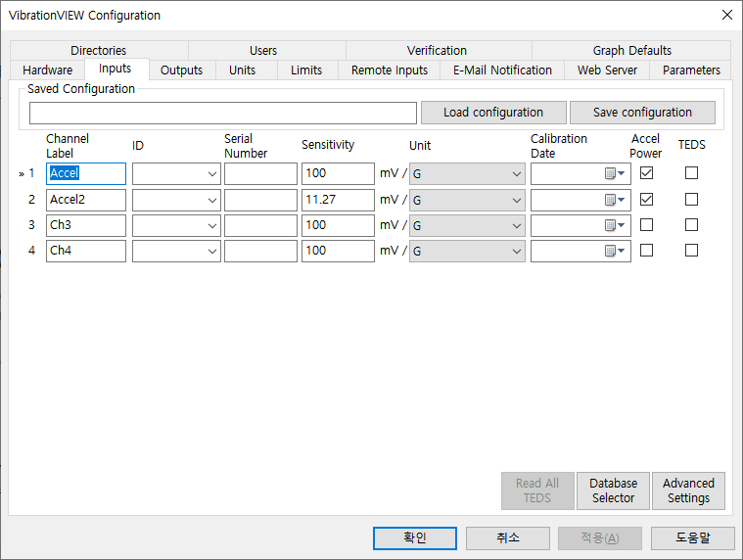The height and width of the screenshot is (560, 743).
Task: Switch to the Users tab
Action: 263,50
